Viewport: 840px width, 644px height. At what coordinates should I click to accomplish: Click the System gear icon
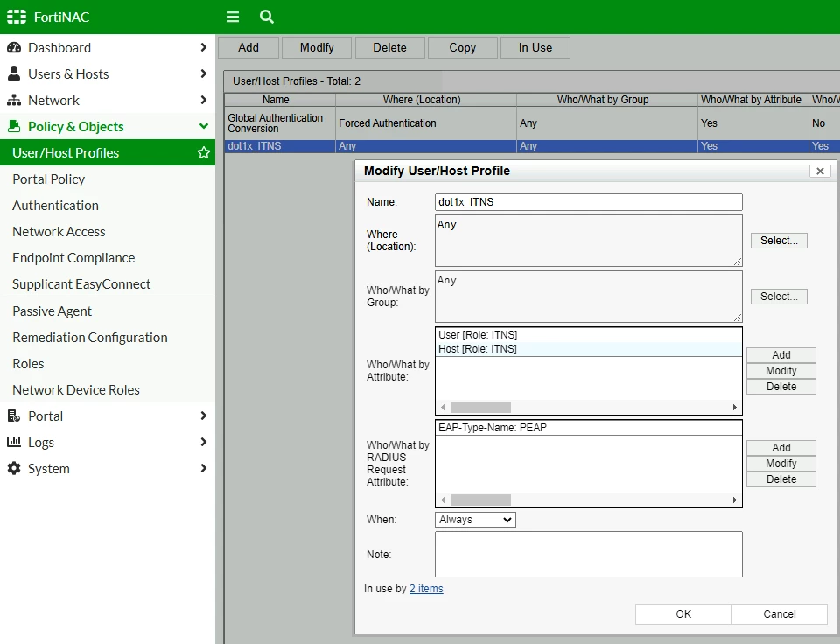point(14,468)
